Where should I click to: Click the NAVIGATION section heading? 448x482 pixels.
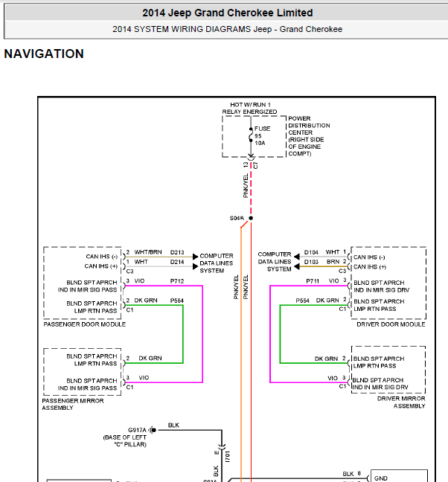[44, 54]
